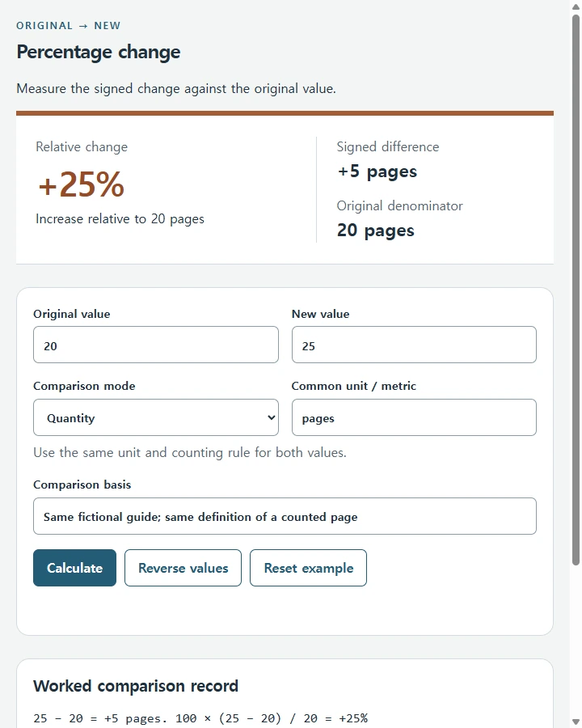Focus the Original value input field
This screenshot has width=582, height=728.
[156, 345]
